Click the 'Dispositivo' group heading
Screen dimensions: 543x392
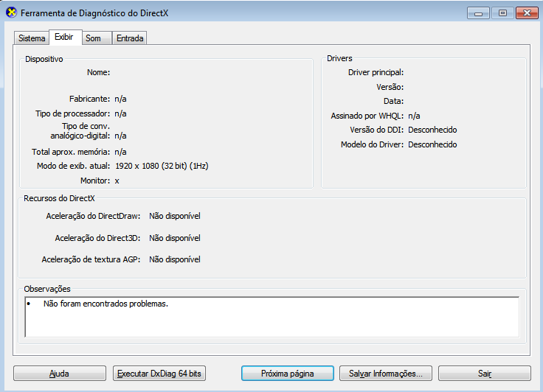click(44, 59)
